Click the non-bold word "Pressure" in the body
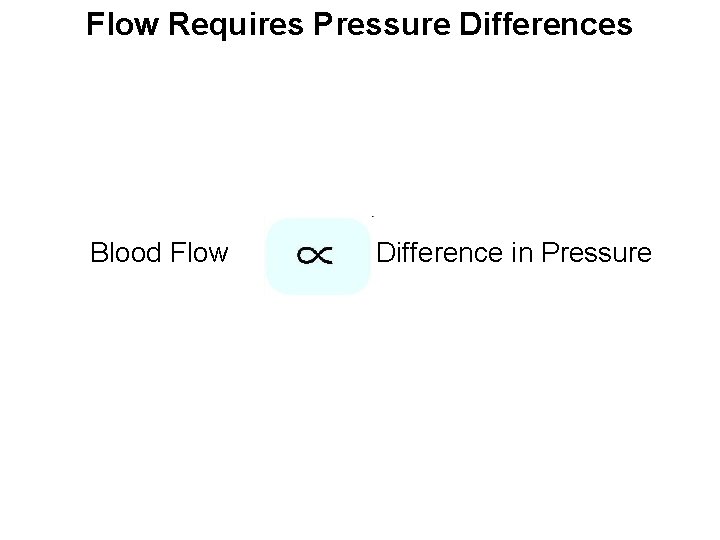This screenshot has width=720, height=540. (596, 252)
